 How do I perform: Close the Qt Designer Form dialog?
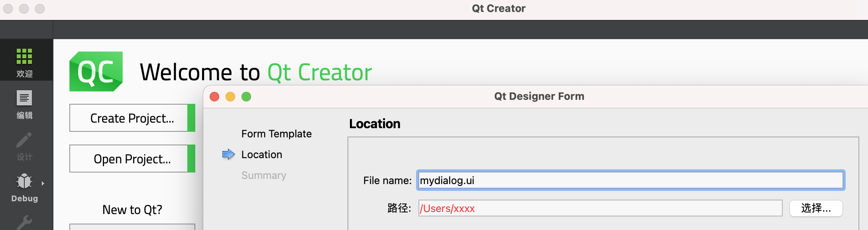[x=214, y=97]
